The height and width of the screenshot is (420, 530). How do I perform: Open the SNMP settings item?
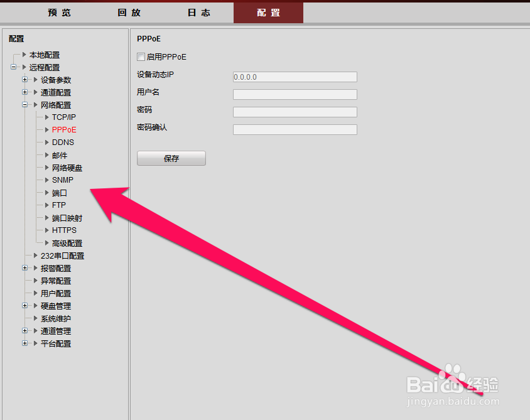click(x=63, y=180)
